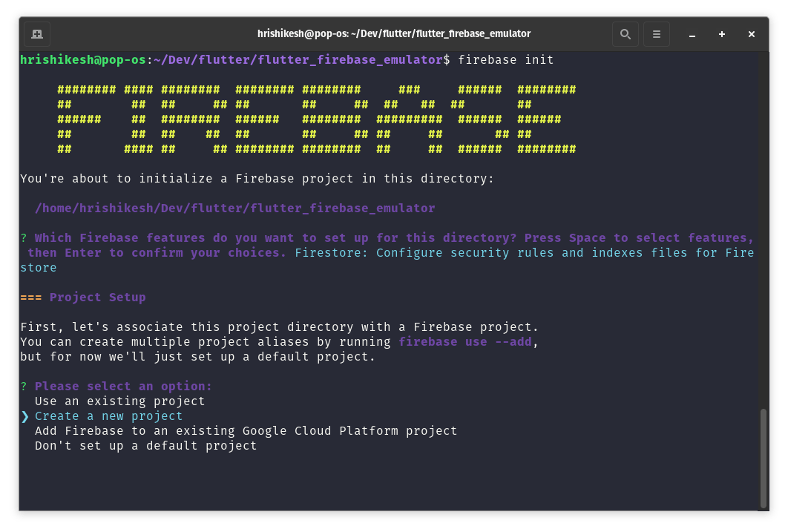Image resolution: width=788 pixels, height=532 pixels.
Task: Click the "Please select an option" prompt
Action: (119, 386)
